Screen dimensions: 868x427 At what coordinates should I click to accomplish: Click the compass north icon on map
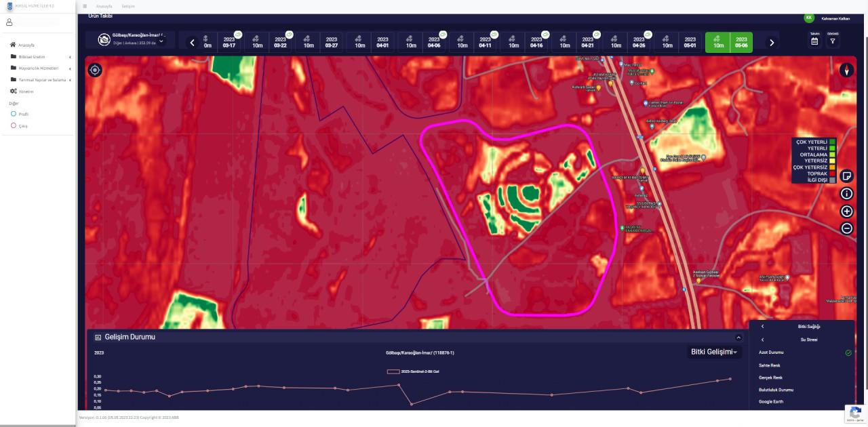click(846, 70)
